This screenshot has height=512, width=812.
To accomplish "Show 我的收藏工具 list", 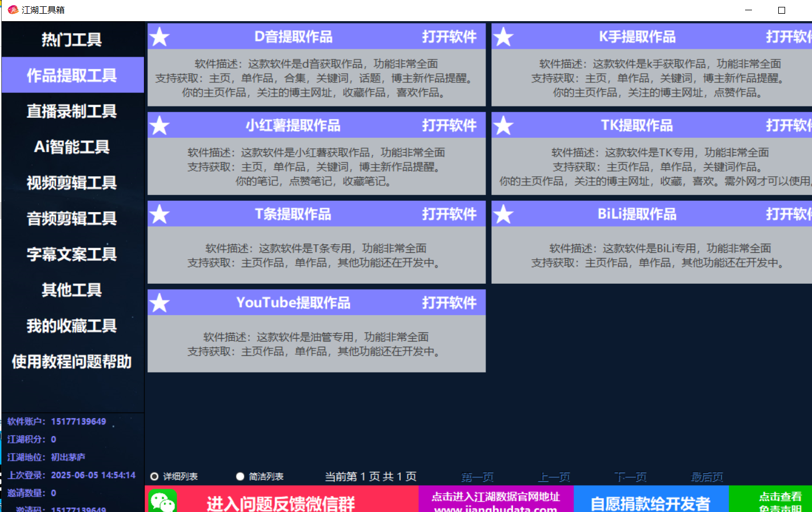I will (x=72, y=326).
